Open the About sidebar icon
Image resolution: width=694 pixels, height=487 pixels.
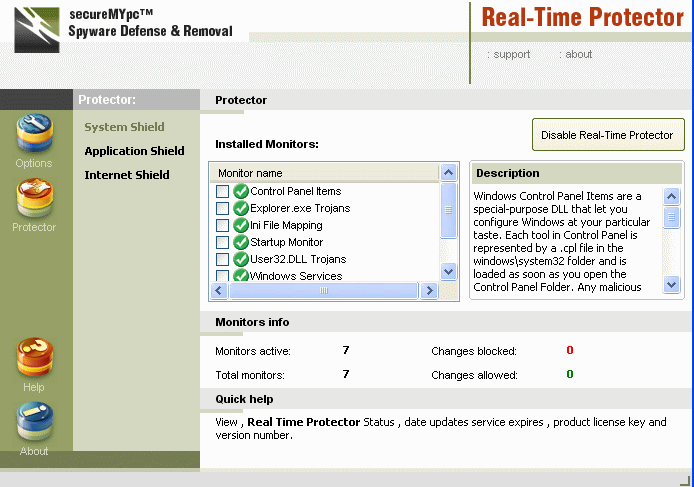(x=35, y=421)
